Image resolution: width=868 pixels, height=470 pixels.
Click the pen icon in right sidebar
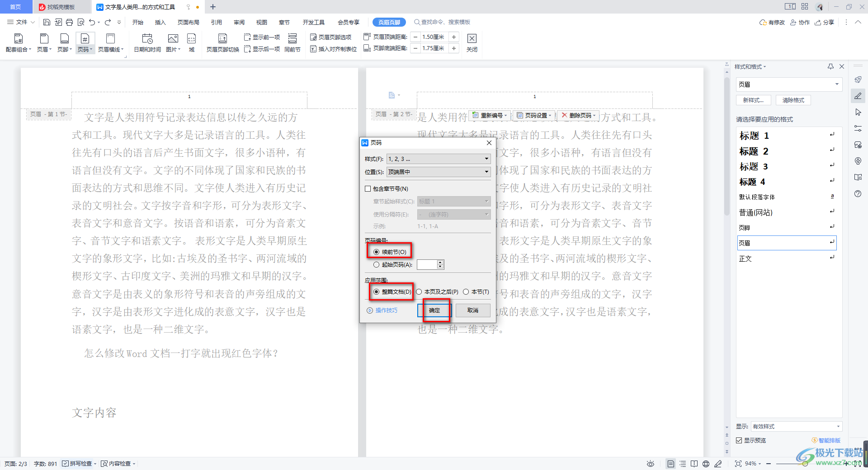coord(858,96)
